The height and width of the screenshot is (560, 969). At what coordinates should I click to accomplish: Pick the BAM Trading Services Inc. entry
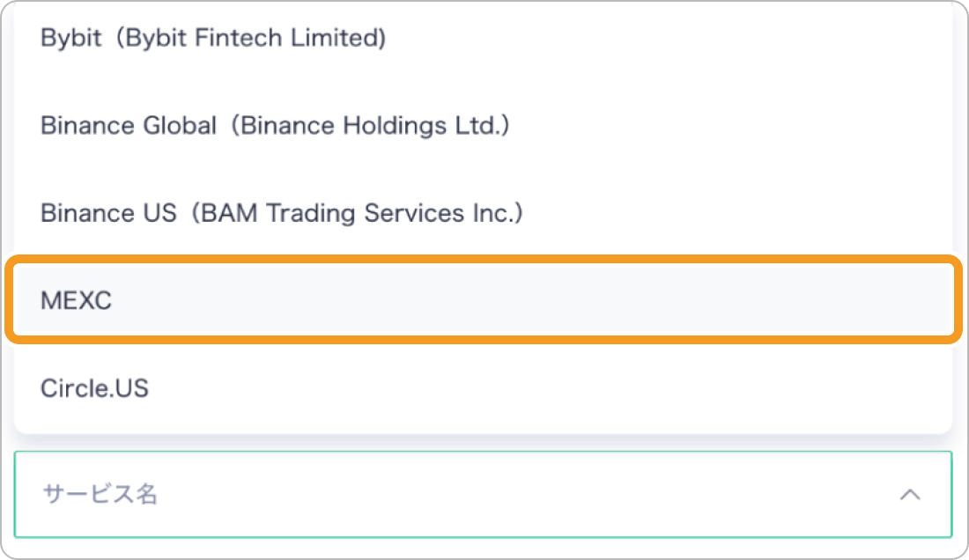click(282, 213)
